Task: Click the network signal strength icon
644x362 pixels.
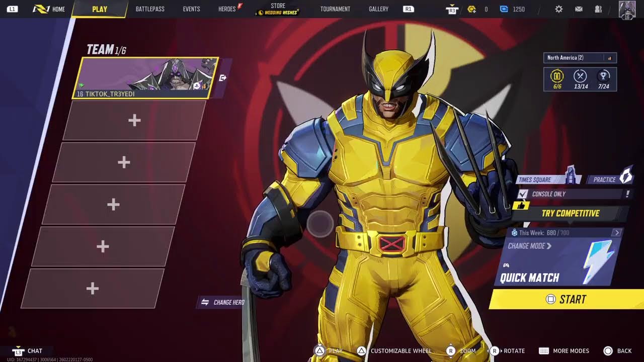Action: 610,58
